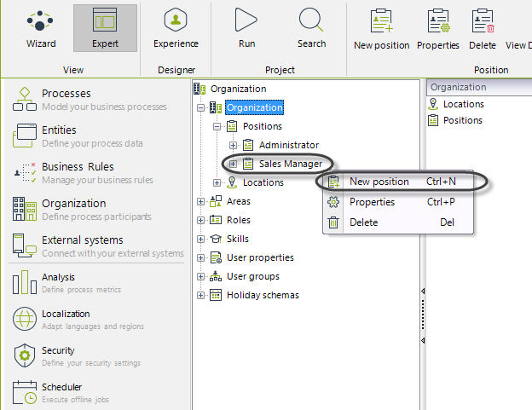
Task: Open Properties from the ribbon
Action: 437,30
